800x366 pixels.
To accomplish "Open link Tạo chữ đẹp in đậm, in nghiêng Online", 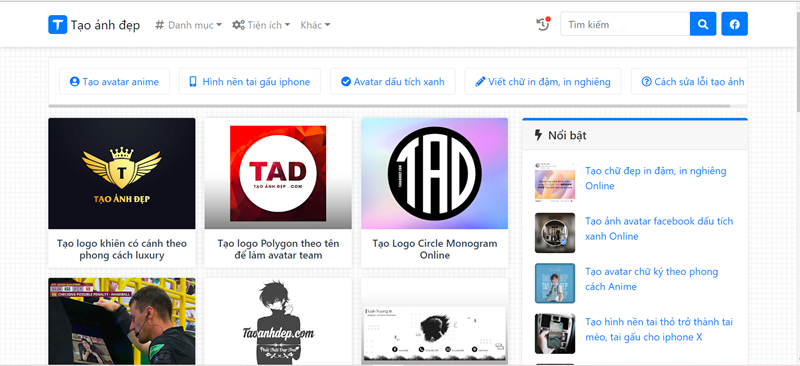I will [x=656, y=178].
